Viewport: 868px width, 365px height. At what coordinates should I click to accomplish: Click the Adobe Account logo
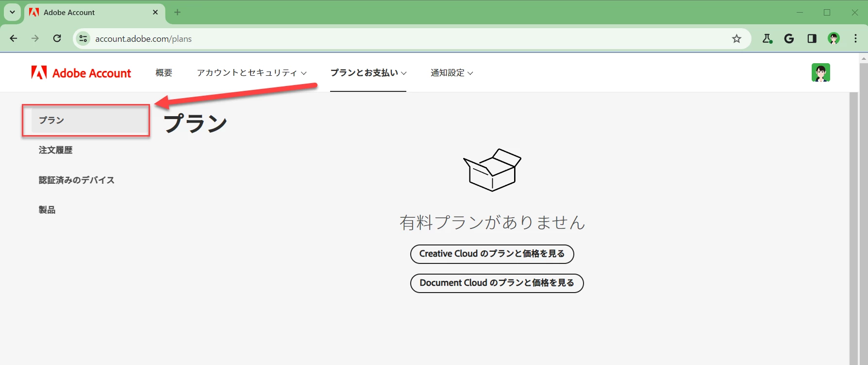(x=81, y=73)
